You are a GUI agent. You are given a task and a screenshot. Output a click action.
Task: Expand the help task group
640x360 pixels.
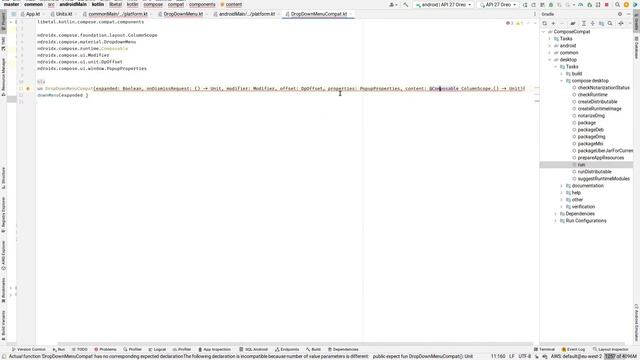pyautogui.click(x=562, y=193)
